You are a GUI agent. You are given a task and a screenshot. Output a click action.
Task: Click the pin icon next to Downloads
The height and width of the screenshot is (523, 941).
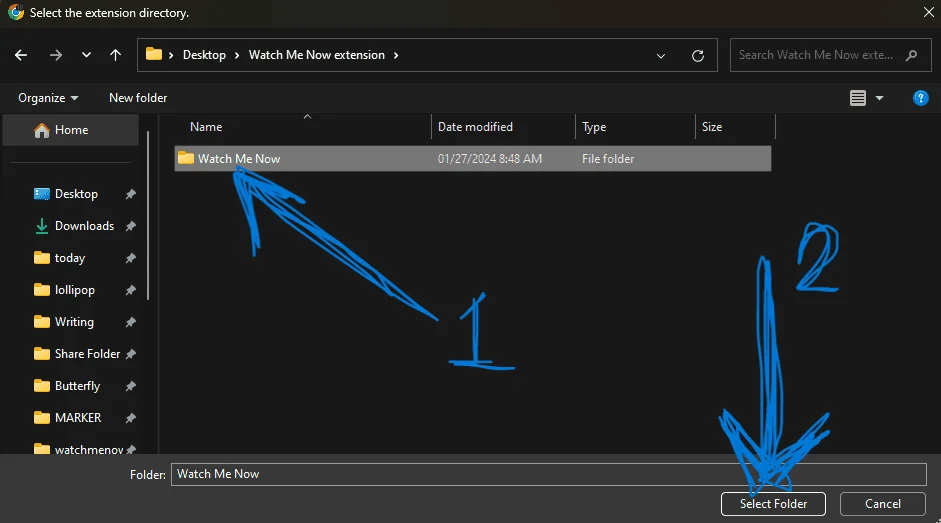point(130,226)
